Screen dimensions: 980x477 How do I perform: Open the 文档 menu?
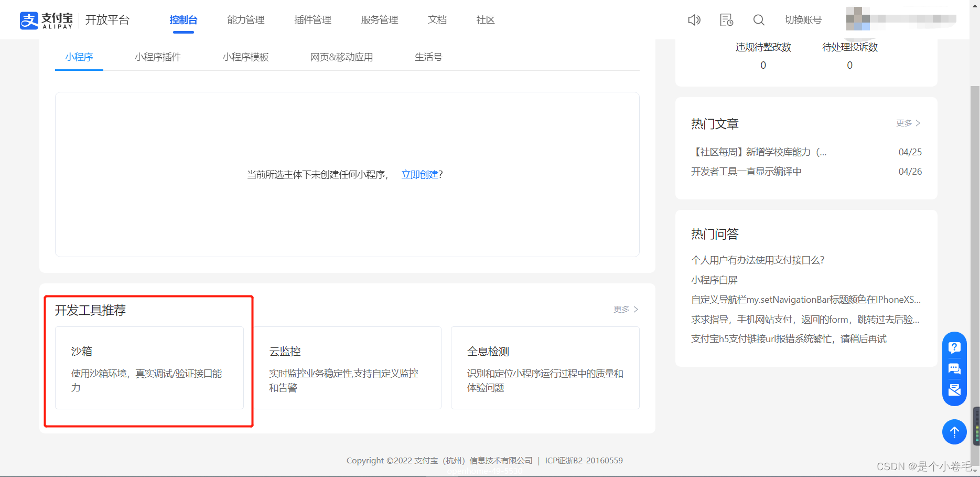[x=437, y=20]
